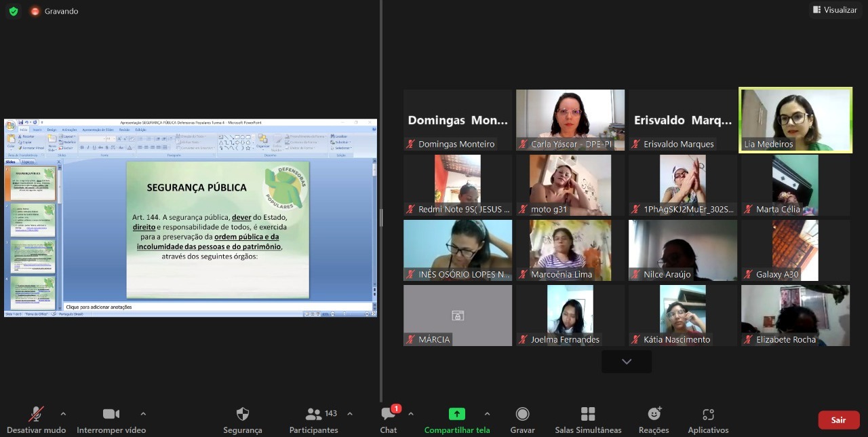Open the Aplicativos panel
Image resolution: width=868 pixels, height=437 pixels.
pyautogui.click(x=708, y=415)
